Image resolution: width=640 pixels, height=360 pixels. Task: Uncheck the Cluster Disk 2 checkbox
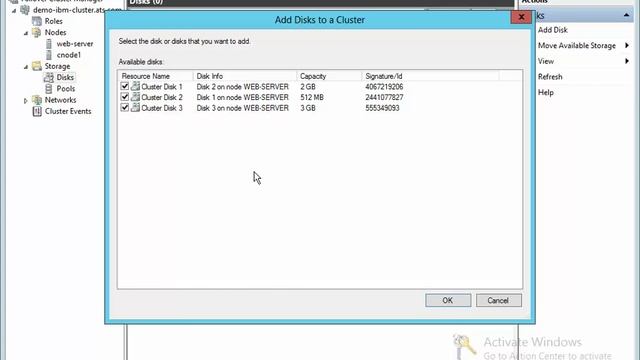(125, 97)
